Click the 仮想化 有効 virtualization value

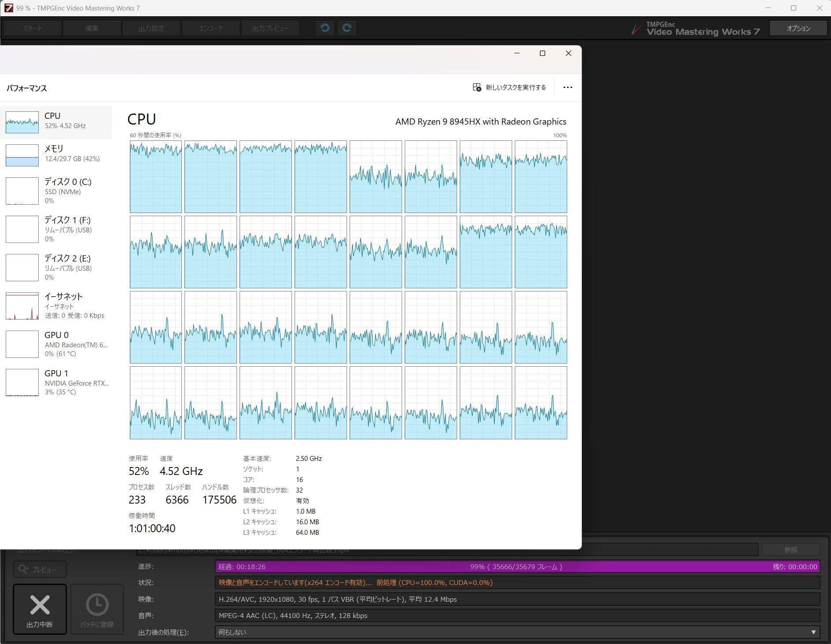coord(303,500)
